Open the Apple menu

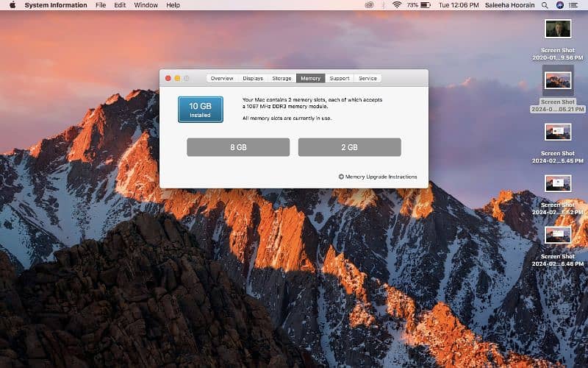tap(12, 5)
